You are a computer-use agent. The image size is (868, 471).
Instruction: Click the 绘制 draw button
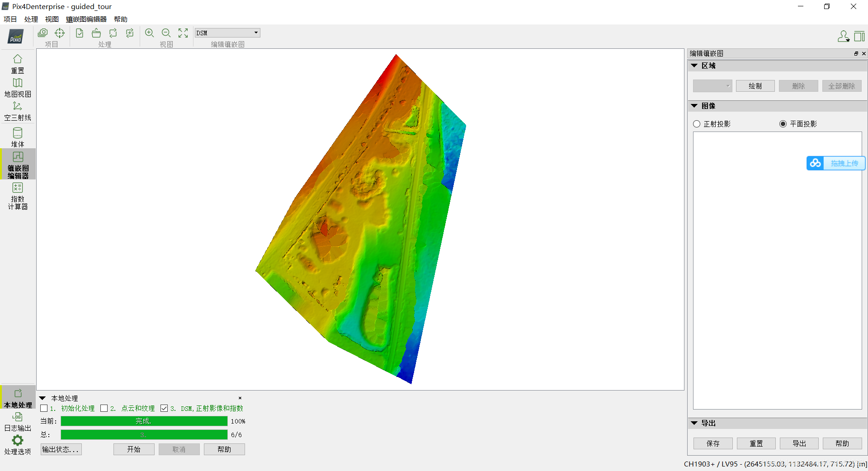click(755, 86)
